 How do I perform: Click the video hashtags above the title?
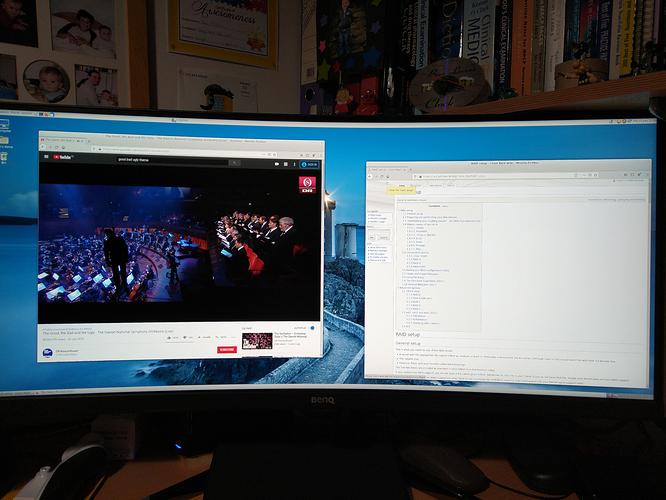pyautogui.click(x=67, y=329)
